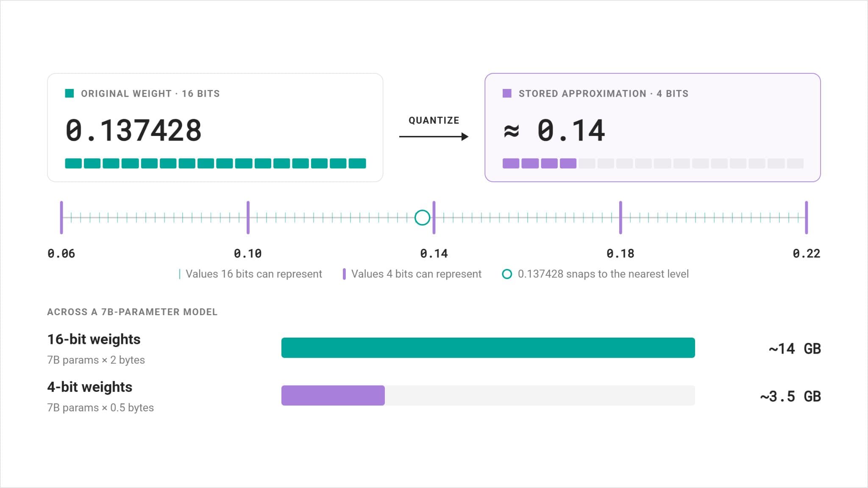Click 'Values 4 bits can represent' legend text
The image size is (868, 488).
tap(416, 274)
